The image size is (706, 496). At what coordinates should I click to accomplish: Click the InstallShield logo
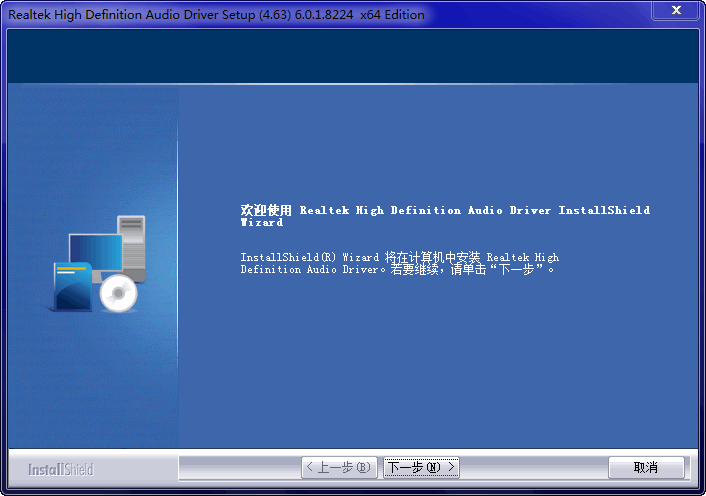(60, 469)
